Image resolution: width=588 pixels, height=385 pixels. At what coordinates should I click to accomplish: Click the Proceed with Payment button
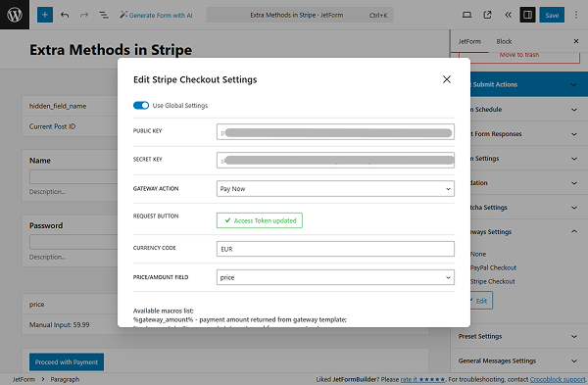point(67,362)
